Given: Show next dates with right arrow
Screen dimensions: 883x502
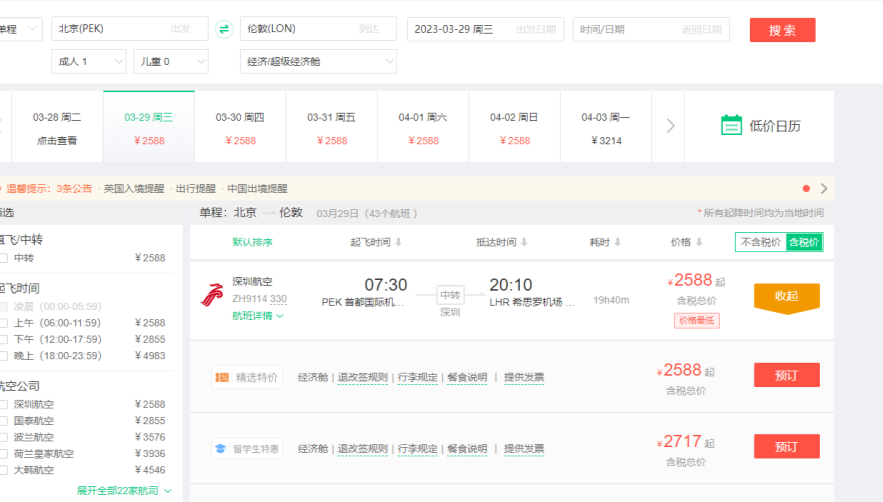Looking at the screenshot, I should click(670, 126).
